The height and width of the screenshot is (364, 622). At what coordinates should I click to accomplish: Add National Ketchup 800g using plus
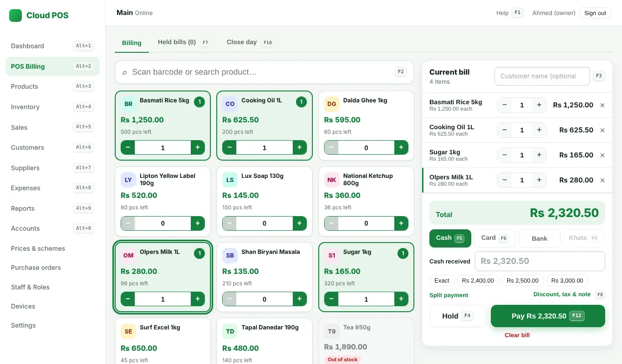click(401, 223)
